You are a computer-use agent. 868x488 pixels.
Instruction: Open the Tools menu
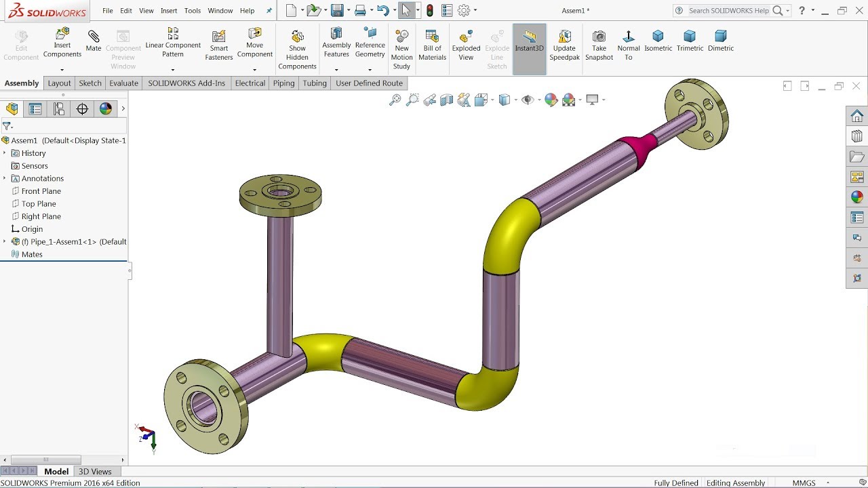click(x=193, y=11)
